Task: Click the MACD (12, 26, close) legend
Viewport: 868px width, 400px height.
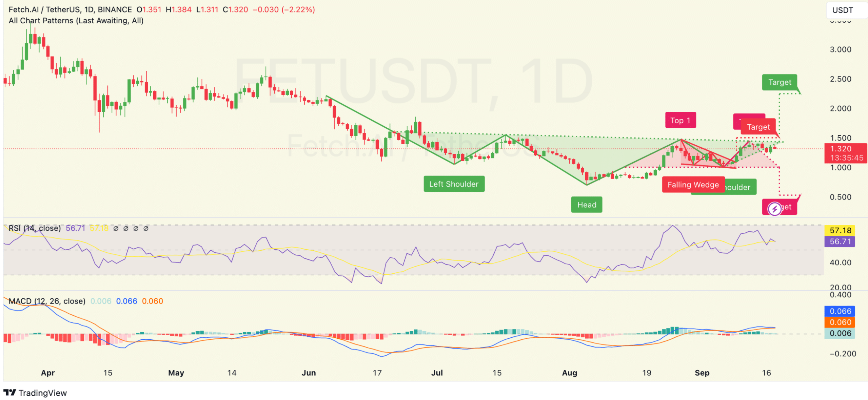Action: tap(47, 301)
